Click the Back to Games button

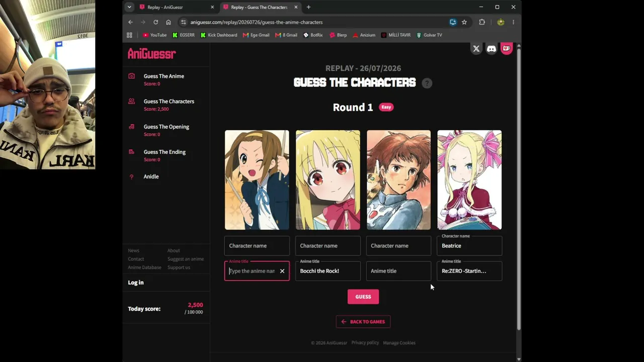coord(363,322)
